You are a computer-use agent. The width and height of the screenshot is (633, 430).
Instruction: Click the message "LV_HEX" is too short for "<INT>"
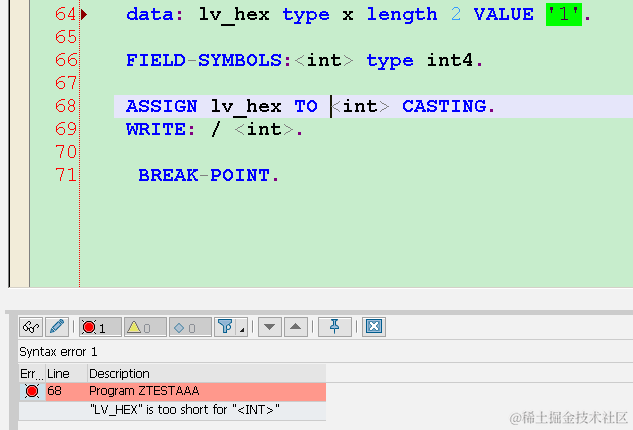(184, 410)
